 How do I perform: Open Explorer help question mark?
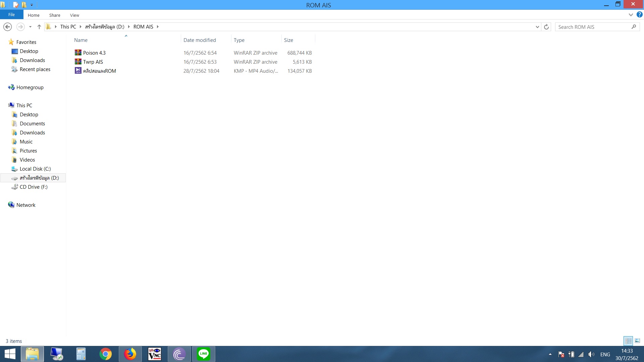640,15
